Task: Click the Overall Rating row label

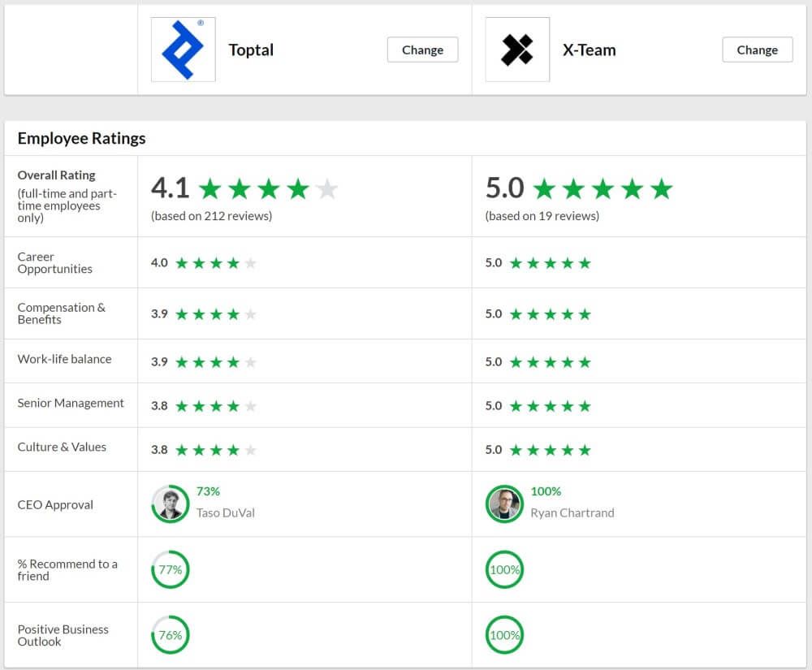Action: coord(57,175)
